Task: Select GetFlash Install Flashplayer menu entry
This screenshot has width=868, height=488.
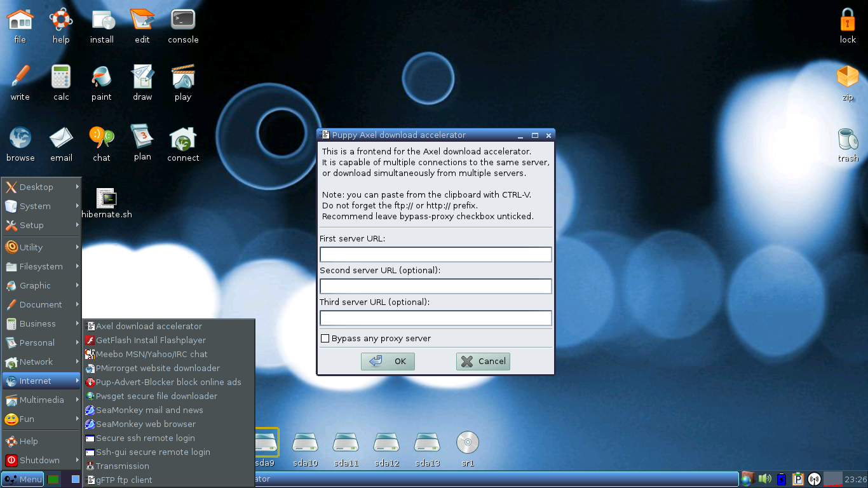Action: 168,340
